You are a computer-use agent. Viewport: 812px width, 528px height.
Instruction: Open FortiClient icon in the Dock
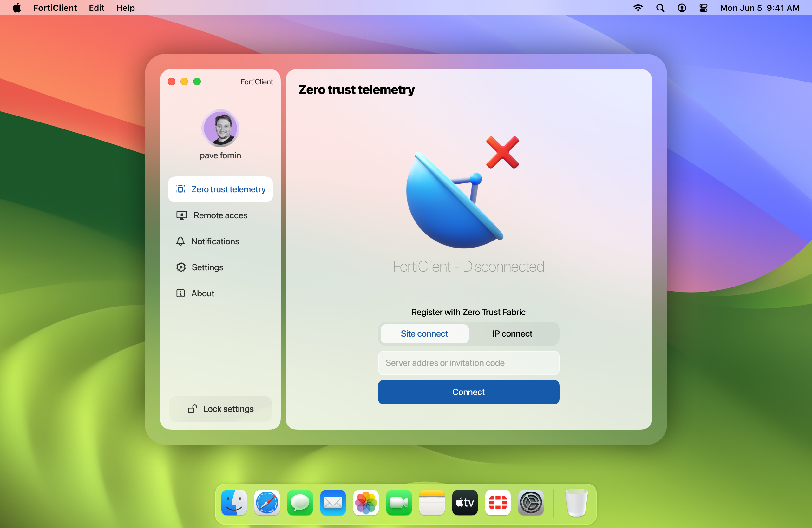pyautogui.click(x=498, y=503)
